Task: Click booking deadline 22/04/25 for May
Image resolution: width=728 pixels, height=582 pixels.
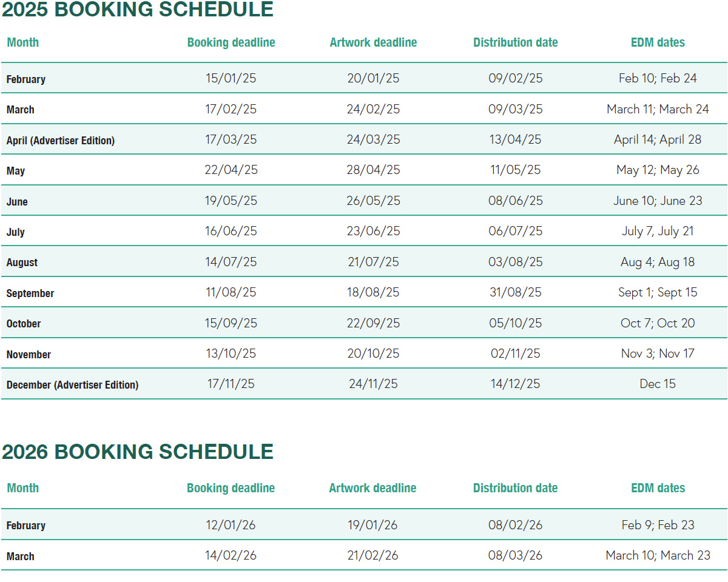Action: click(x=231, y=170)
